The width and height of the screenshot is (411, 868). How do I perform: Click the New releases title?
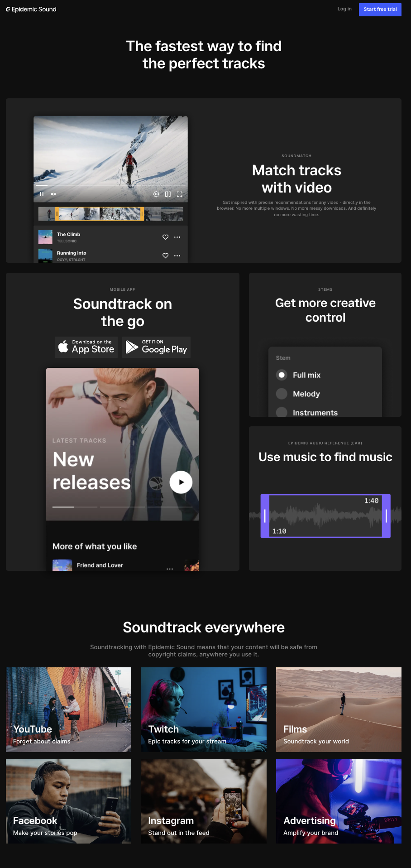point(91,471)
